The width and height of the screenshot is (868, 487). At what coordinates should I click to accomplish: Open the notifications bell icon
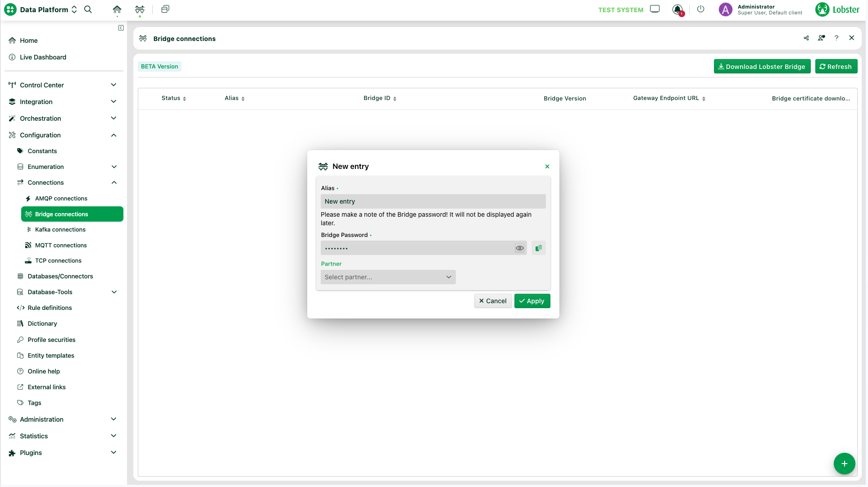coord(677,9)
